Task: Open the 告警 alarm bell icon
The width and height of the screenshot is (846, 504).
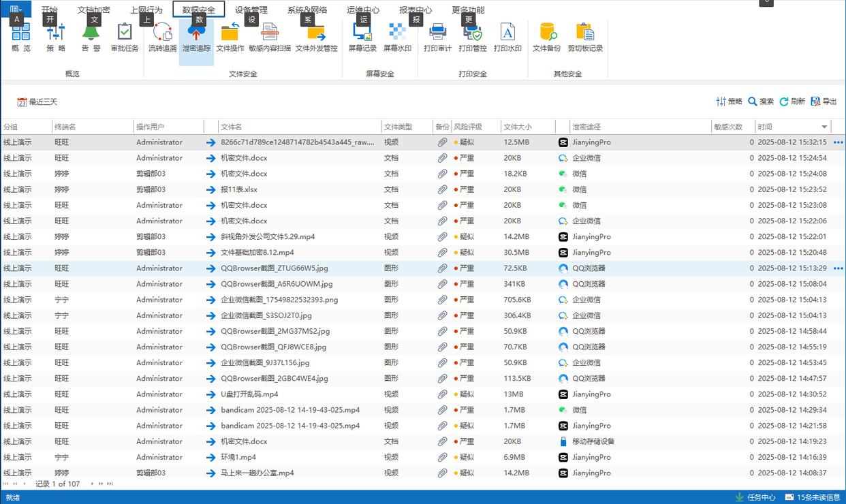Action: [x=91, y=37]
